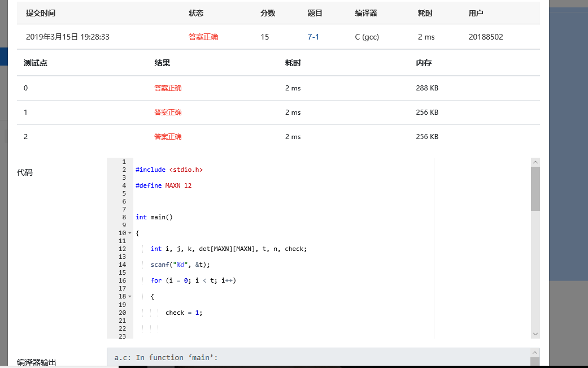This screenshot has width=588, height=368.
Task: Click the variable declaration line with det[MAXN][MAXN]
Action: pyautogui.click(x=229, y=249)
